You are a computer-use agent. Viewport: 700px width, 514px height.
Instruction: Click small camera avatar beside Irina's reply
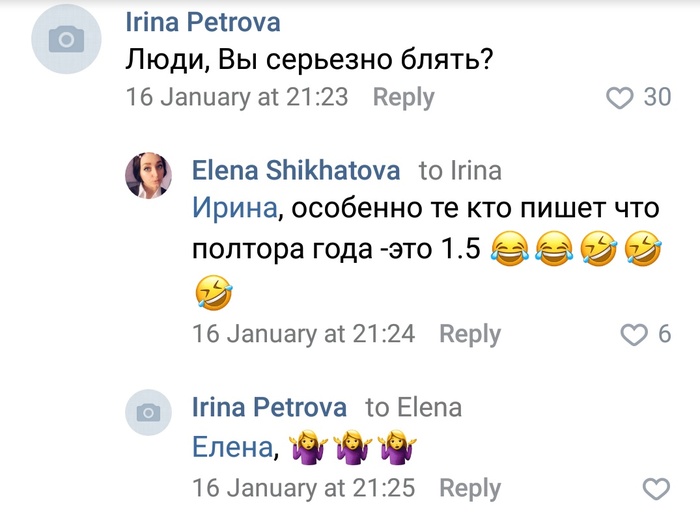click(148, 411)
